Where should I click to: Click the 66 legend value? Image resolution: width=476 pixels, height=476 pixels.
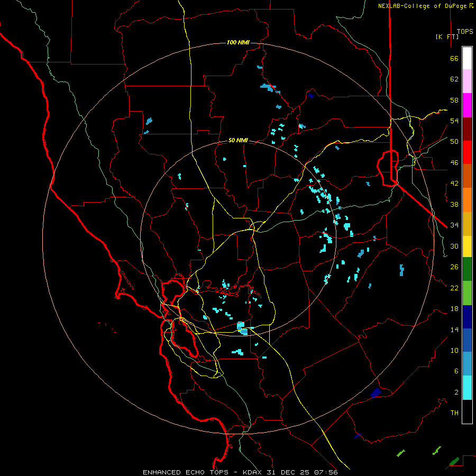click(x=454, y=59)
